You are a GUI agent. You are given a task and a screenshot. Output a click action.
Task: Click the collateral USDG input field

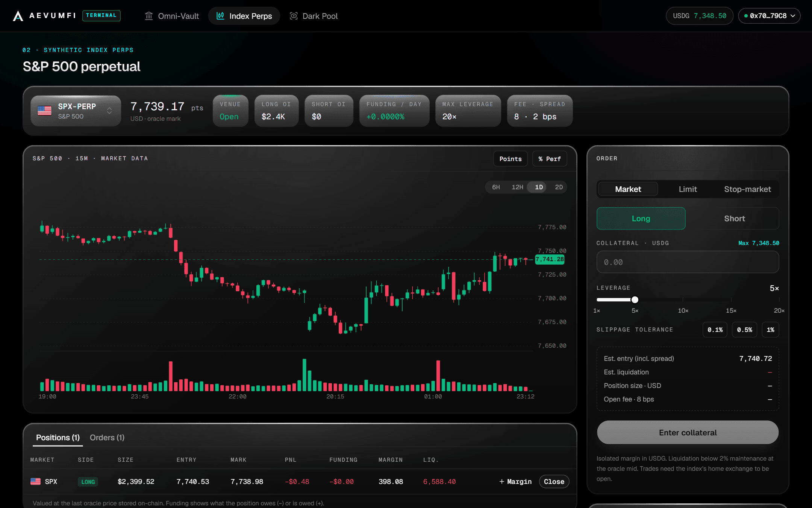click(688, 262)
